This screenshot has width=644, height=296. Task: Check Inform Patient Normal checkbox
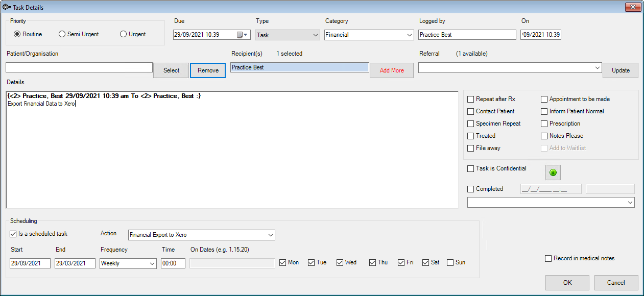[x=544, y=111]
